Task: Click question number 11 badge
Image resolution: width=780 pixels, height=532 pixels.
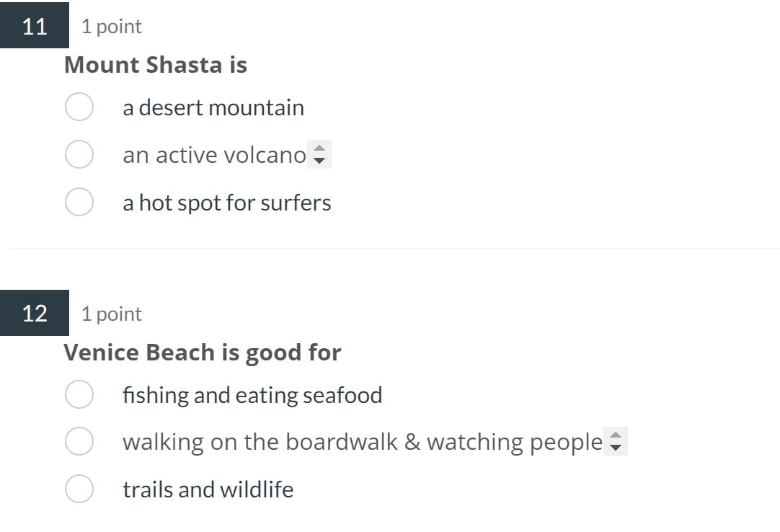Action: click(x=35, y=26)
